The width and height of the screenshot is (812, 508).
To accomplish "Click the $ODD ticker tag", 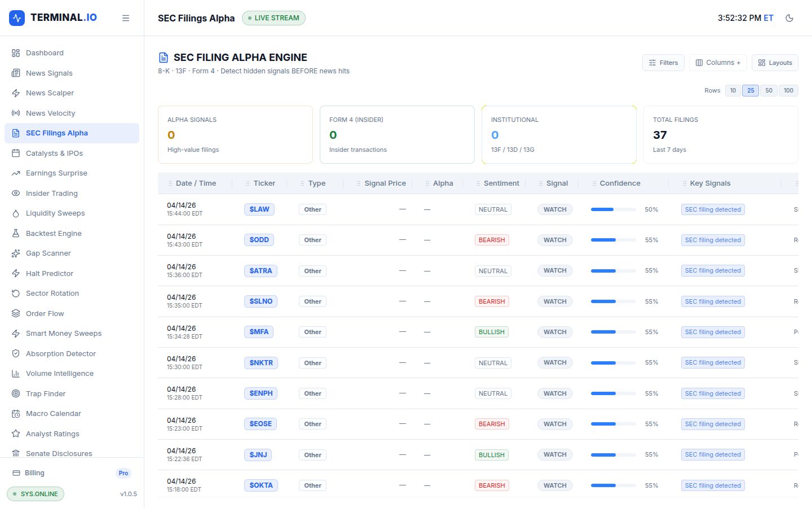I will pyautogui.click(x=259, y=240).
